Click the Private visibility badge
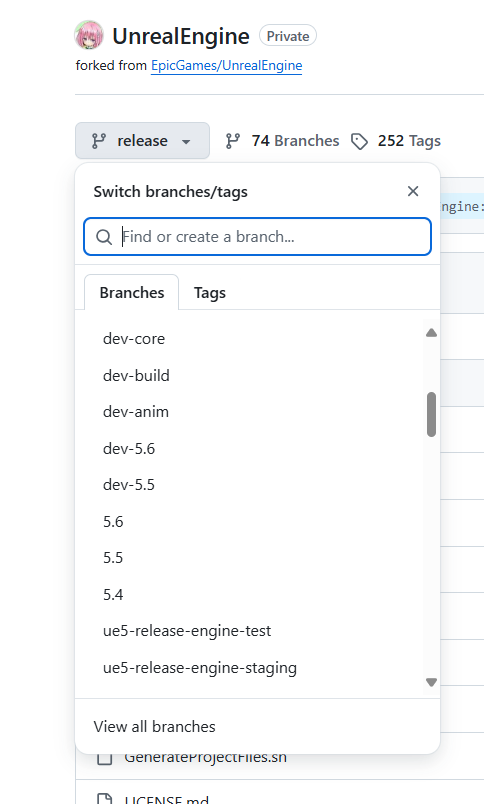 click(288, 36)
